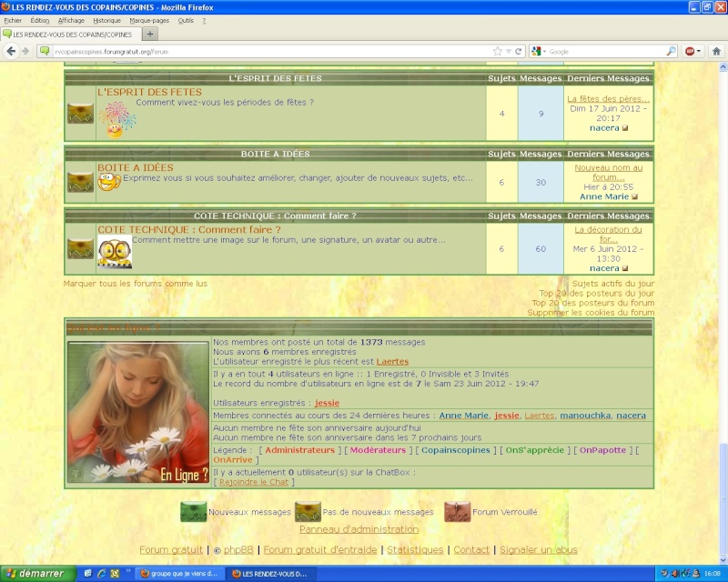
Task: Open manouchka profile in last 24 hours list
Action: 585,416
